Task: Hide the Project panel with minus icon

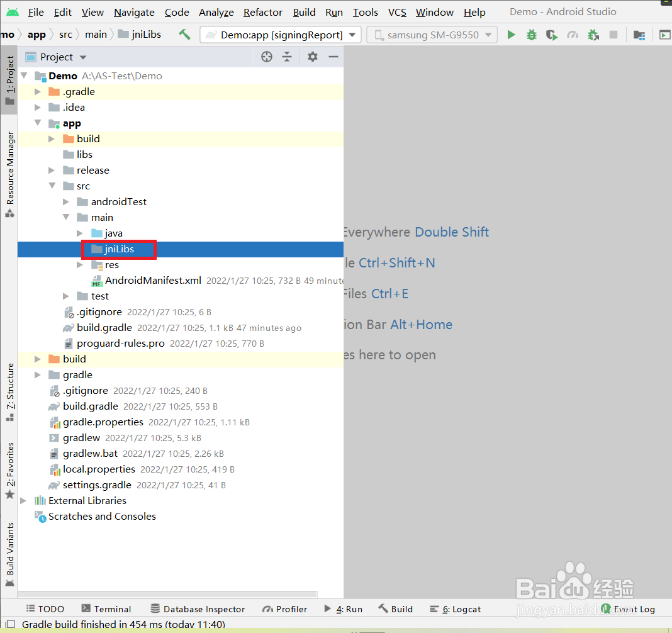Action: (x=333, y=57)
